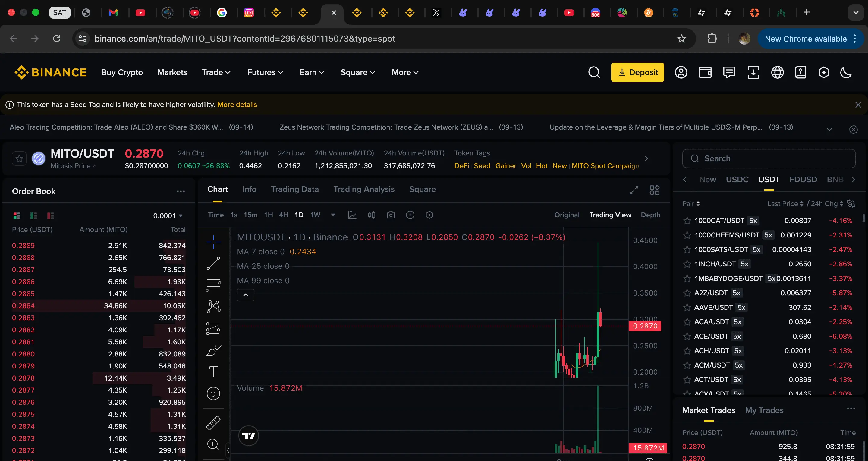Click the Deposit button

point(637,72)
